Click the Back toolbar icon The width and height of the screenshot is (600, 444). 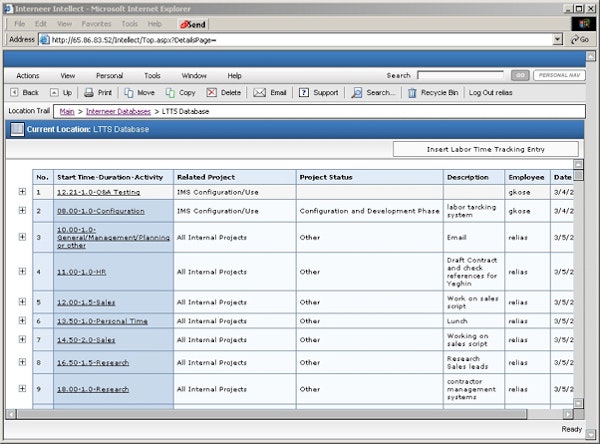pyautogui.click(x=15, y=92)
